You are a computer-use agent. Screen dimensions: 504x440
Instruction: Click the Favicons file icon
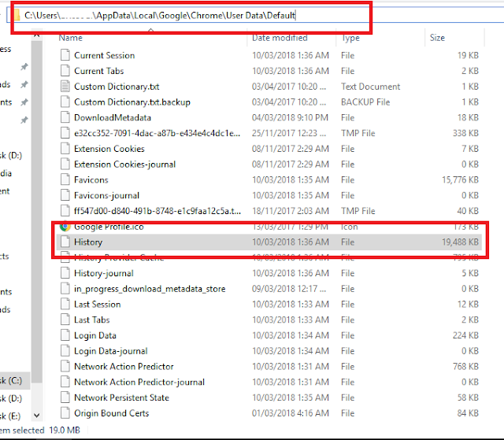(x=65, y=179)
